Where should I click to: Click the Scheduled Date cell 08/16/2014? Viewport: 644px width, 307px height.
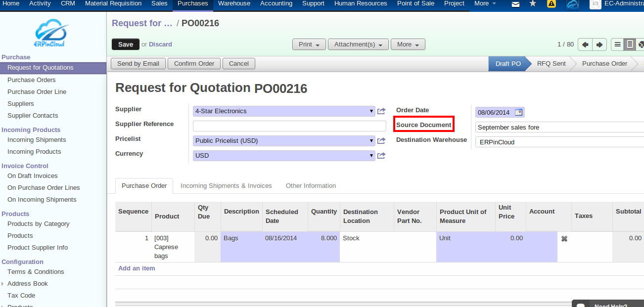click(285, 247)
